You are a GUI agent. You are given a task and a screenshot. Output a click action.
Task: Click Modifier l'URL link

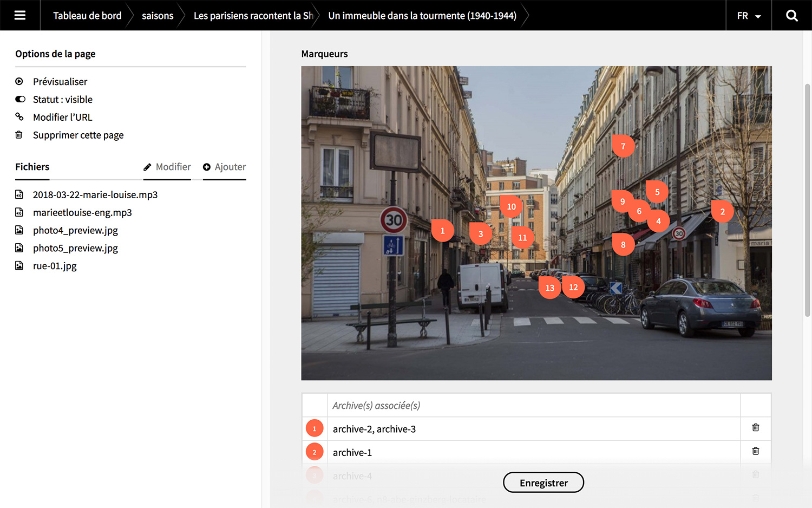[62, 118]
